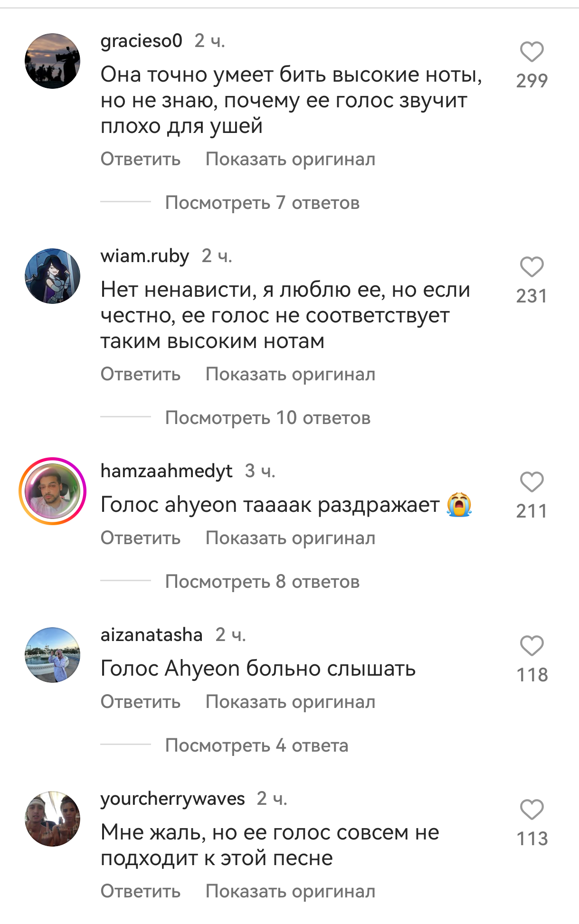Heart the yourcherrywaves comment

click(x=532, y=810)
